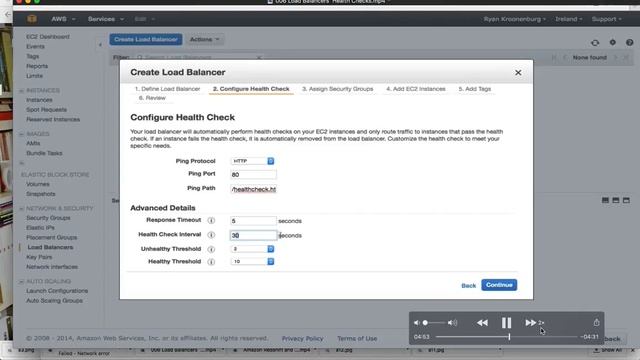This screenshot has width=640, height=360.
Task: Open the Support menu
Action: point(607,19)
